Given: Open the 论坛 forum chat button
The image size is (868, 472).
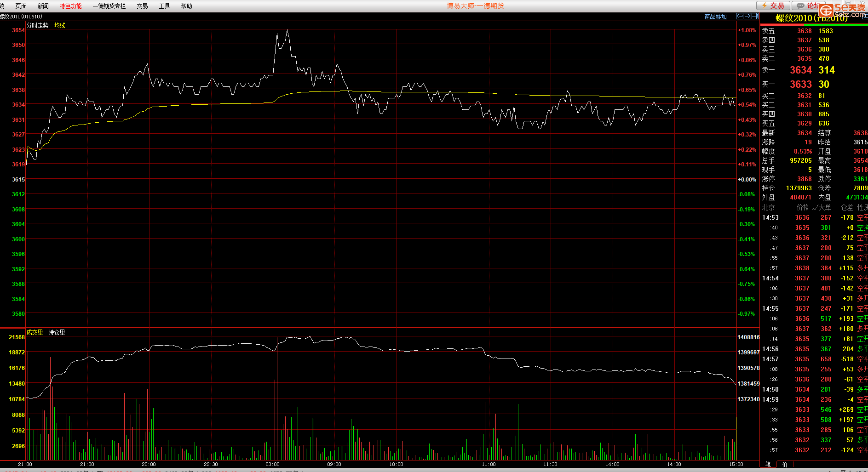Looking at the screenshot, I should coord(808,6).
